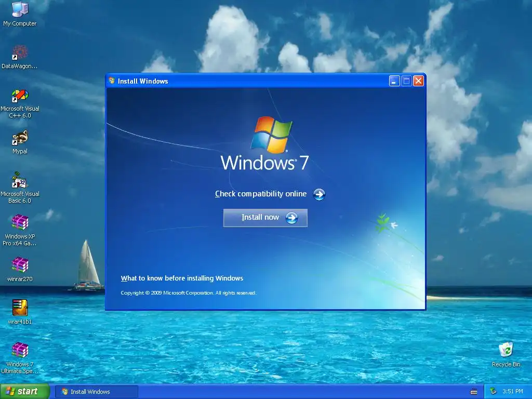Open What to know before installing Windows
This screenshot has height=399, width=532.
(182, 278)
